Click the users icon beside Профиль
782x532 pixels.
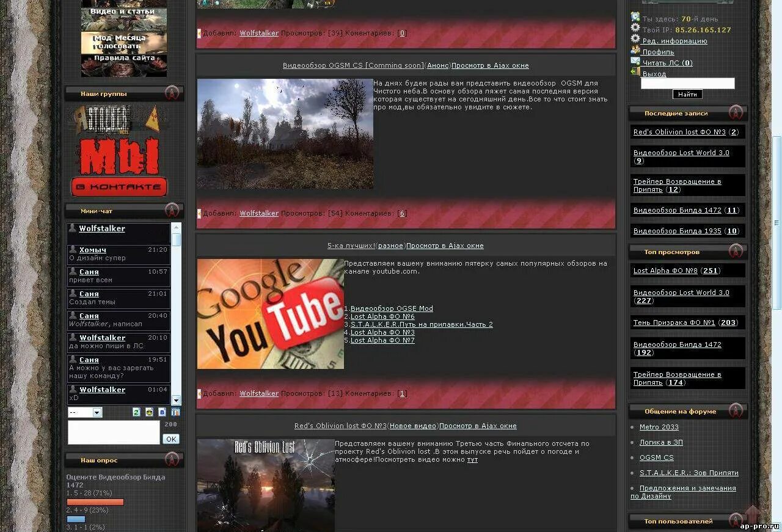[635, 51]
